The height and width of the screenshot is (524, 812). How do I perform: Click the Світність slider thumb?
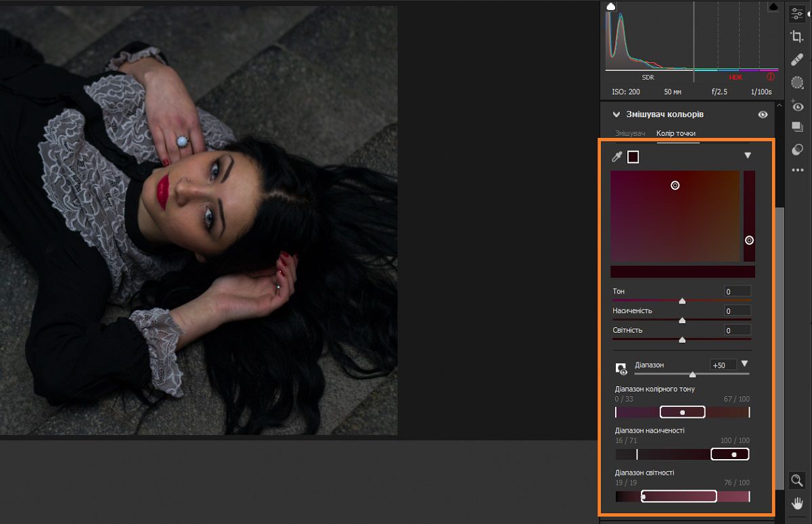tap(682, 340)
